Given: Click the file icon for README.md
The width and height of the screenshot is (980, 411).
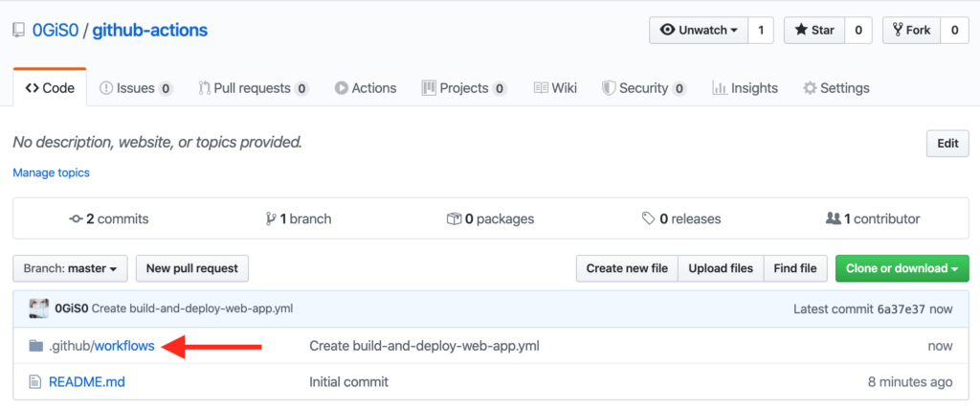Looking at the screenshot, I should click(x=35, y=381).
